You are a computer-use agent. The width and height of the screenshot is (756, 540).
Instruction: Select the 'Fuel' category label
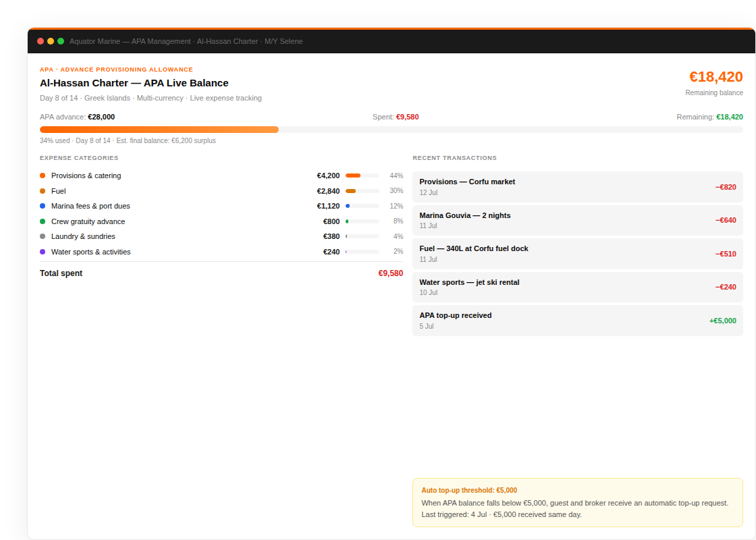58,191
